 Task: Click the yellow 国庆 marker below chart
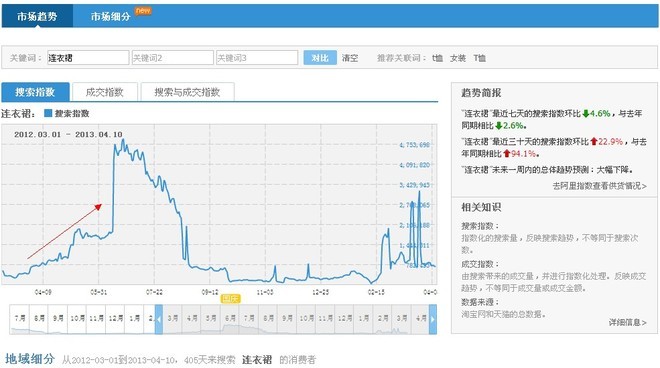[230, 299]
